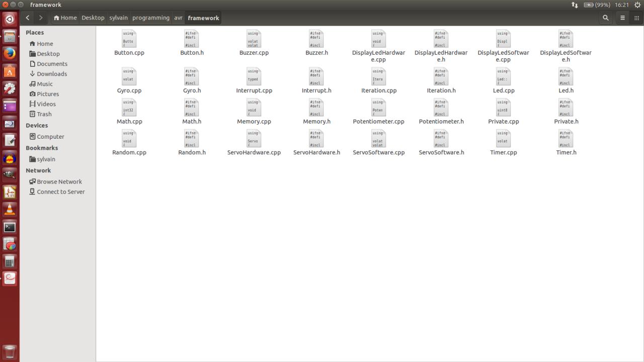This screenshot has height=362, width=644.
Task: Open Connect to Server
Action: pyautogui.click(x=58, y=192)
